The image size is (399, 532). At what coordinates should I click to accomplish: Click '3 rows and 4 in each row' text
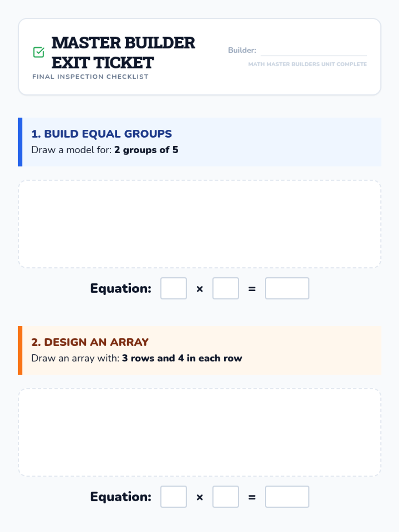click(x=182, y=358)
